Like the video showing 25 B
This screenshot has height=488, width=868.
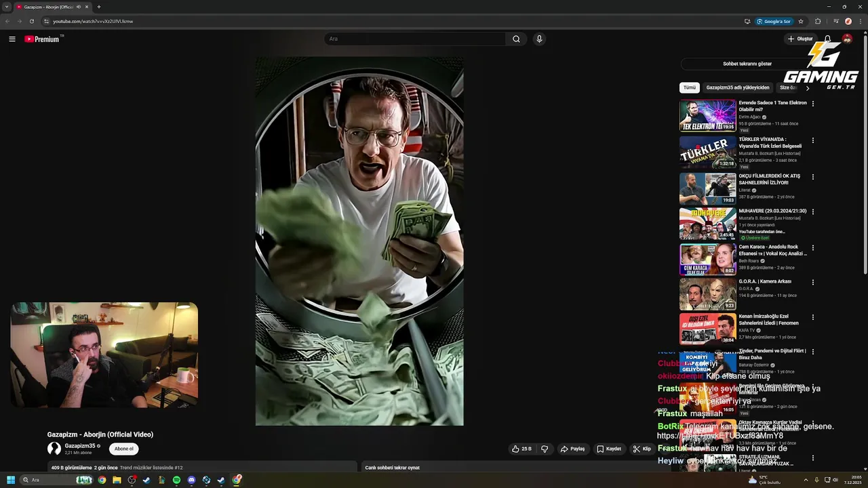tap(521, 449)
